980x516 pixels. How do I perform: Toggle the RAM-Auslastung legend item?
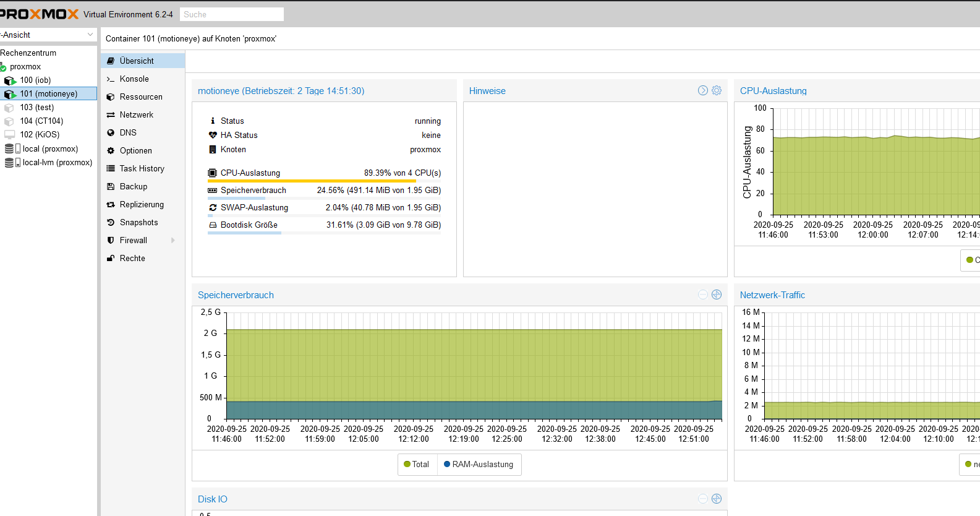(x=479, y=464)
